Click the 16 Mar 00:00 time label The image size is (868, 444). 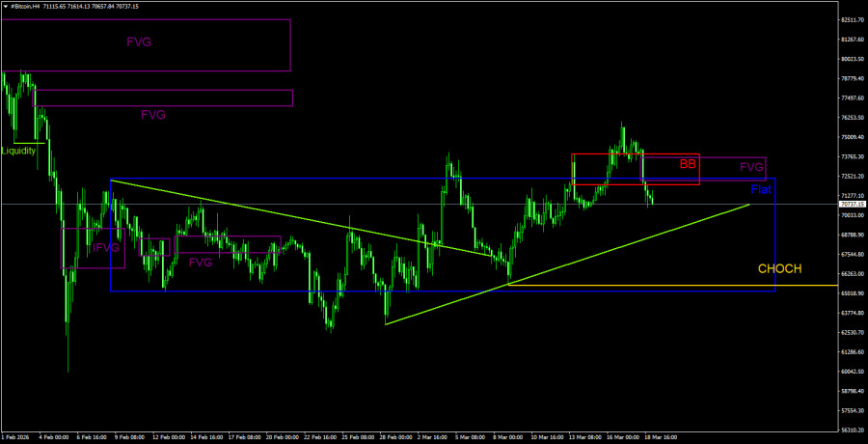pyautogui.click(x=621, y=437)
